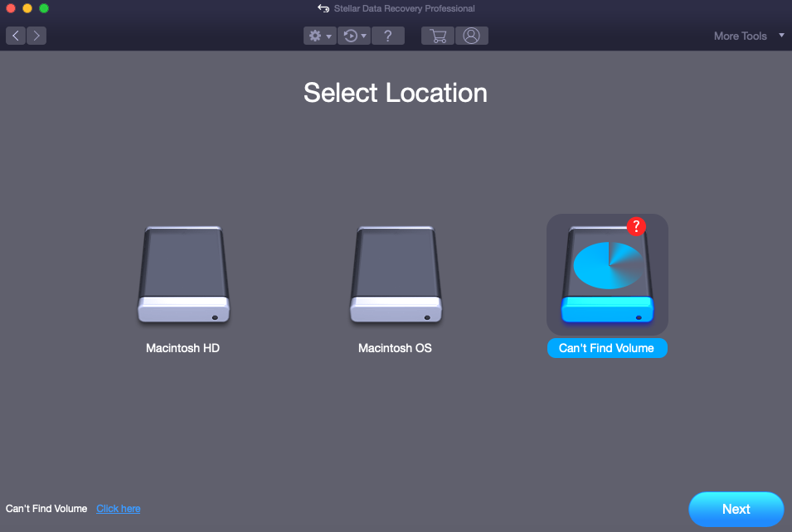Click the Next button

736,510
